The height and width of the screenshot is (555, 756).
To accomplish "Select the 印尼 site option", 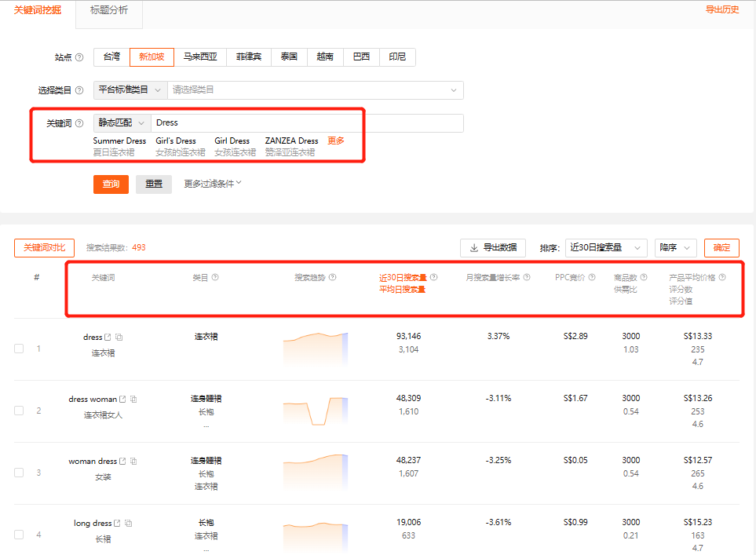I will click(397, 57).
